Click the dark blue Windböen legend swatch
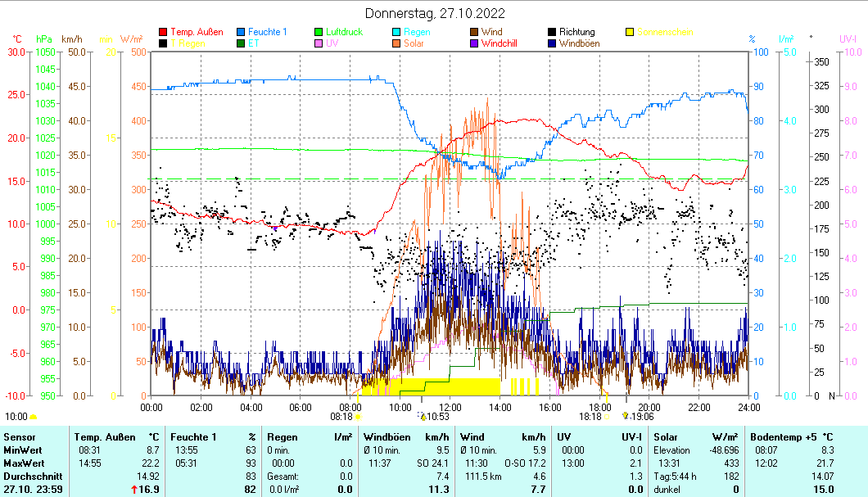The image size is (868, 497). click(x=554, y=43)
